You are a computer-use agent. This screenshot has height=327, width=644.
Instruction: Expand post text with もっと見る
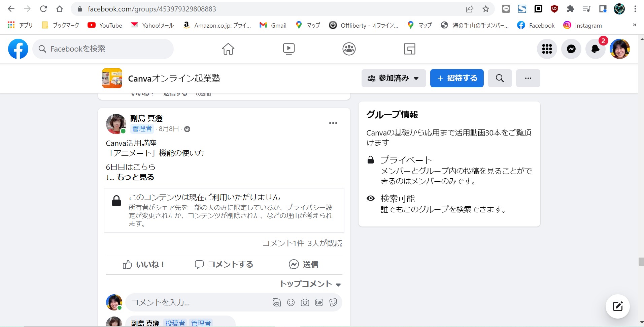point(135,177)
